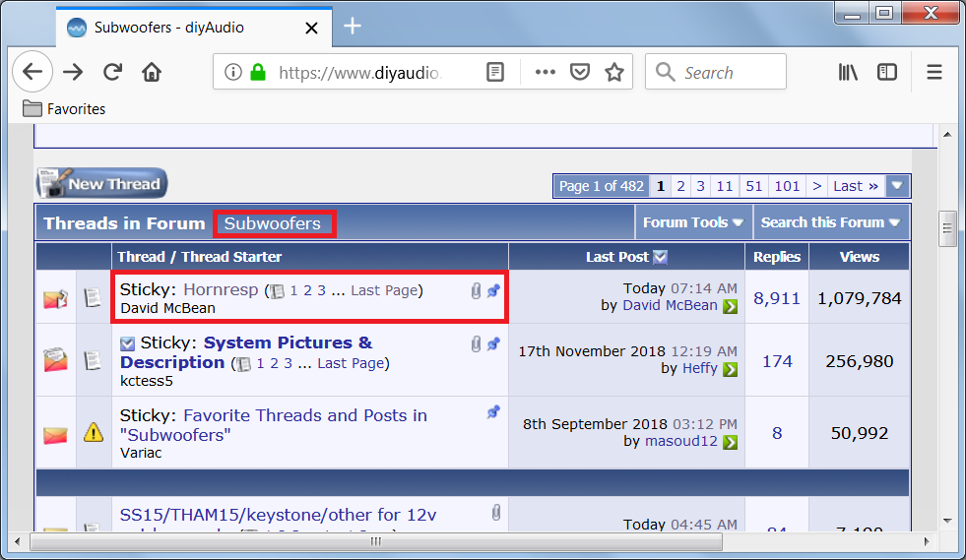Open Last Page of System Pictures thread

(x=352, y=363)
